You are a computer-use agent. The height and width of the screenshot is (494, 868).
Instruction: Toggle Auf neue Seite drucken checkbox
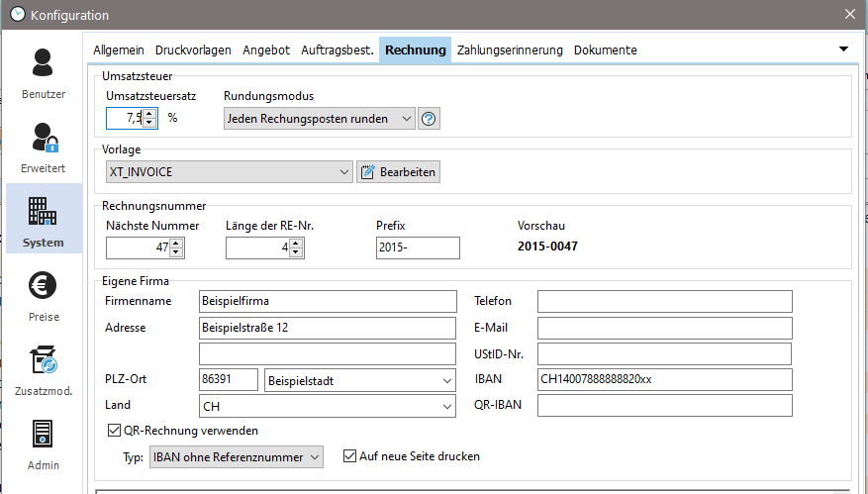tap(348, 456)
